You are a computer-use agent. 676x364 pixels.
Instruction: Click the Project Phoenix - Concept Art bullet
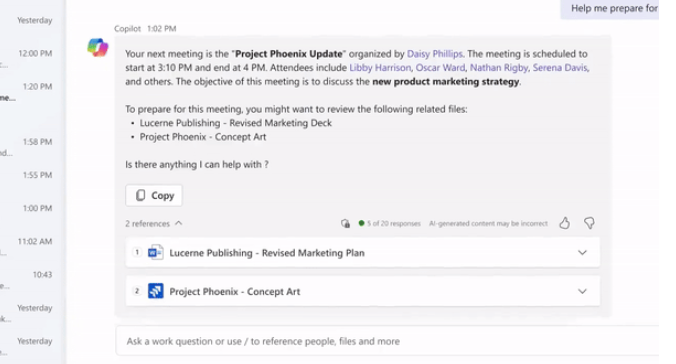pos(203,137)
